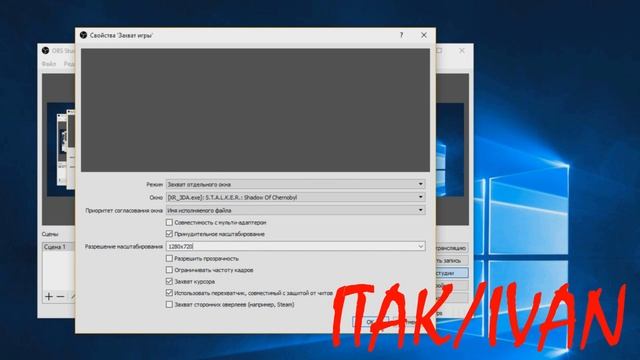This screenshot has width=640, height=360.
Task: Enable 'Ограничивать частоту кадров' checkbox
Action: point(169,270)
